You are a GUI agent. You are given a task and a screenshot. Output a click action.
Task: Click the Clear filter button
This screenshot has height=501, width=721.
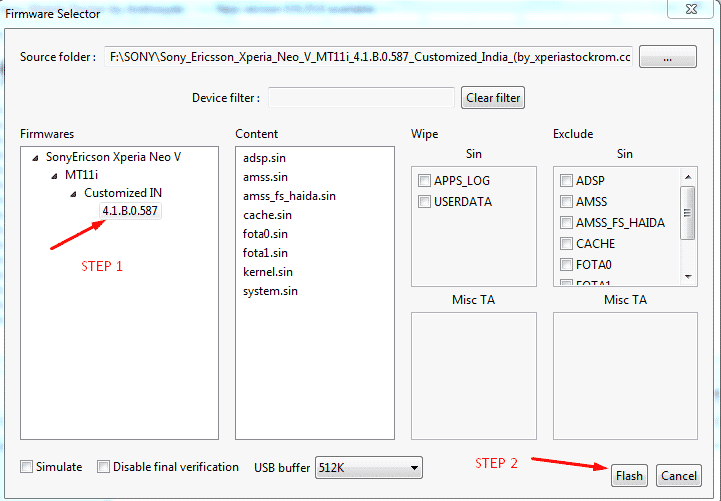point(493,98)
